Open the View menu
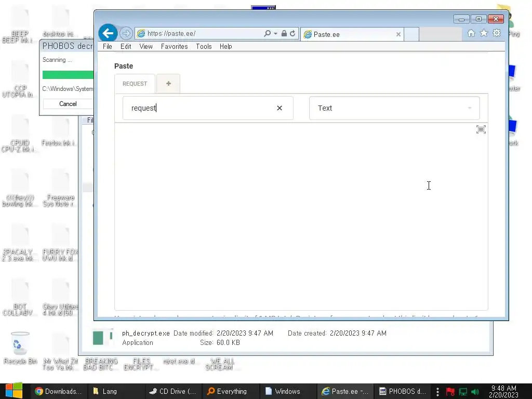This screenshot has height=399, width=532. [146, 46]
